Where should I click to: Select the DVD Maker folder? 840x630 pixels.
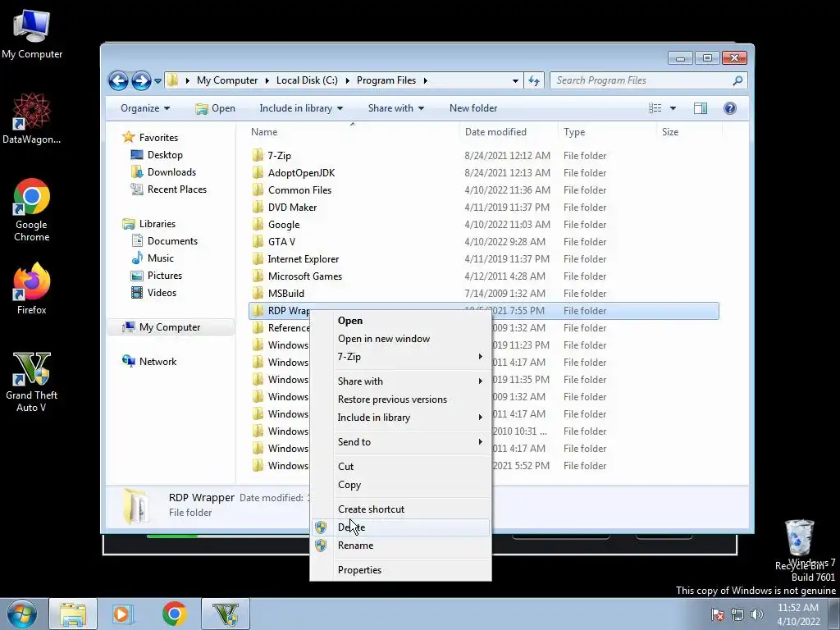pos(484,208)
